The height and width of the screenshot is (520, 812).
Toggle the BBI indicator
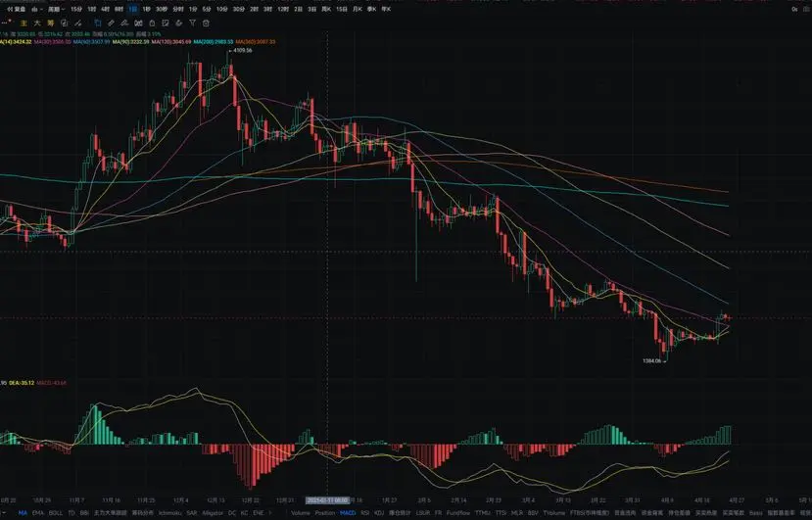[84, 513]
